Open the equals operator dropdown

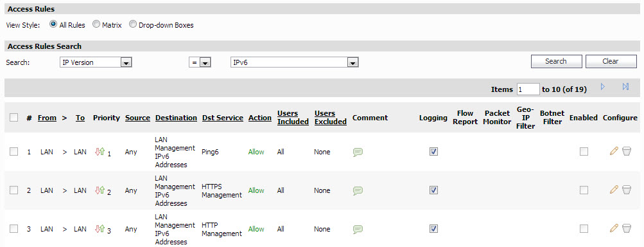click(200, 62)
